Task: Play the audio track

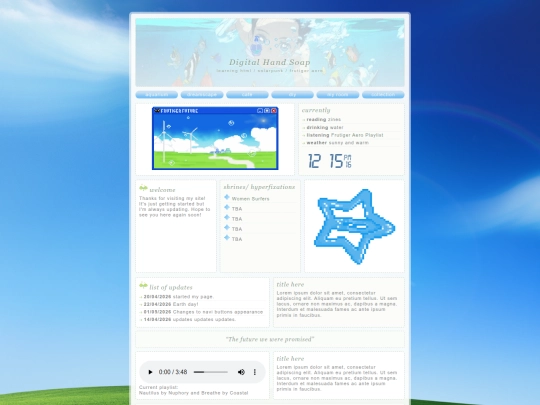Action: [x=150, y=372]
